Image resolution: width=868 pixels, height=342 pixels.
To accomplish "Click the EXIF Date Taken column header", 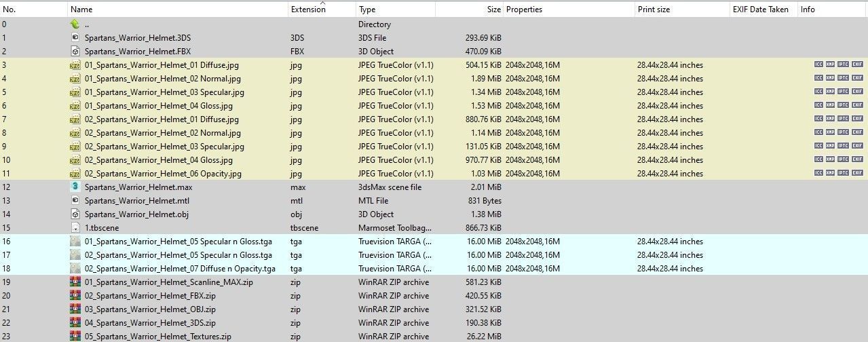I will click(760, 9).
